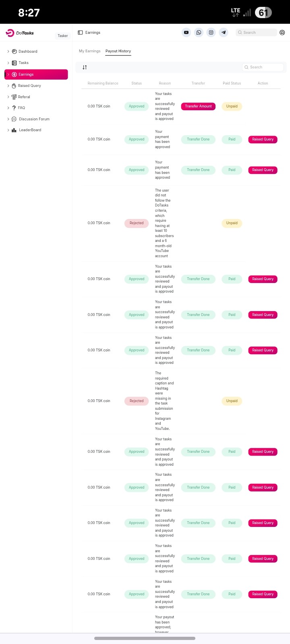The width and height of the screenshot is (290, 644).
Task: Expand the FAQ sidebar chevron
Action: 8,108
